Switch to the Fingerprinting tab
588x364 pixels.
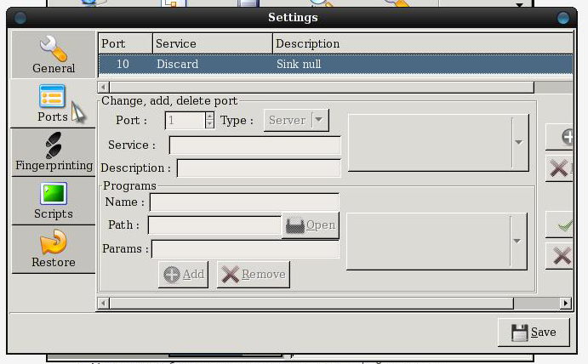pyautogui.click(x=54, y=152)
